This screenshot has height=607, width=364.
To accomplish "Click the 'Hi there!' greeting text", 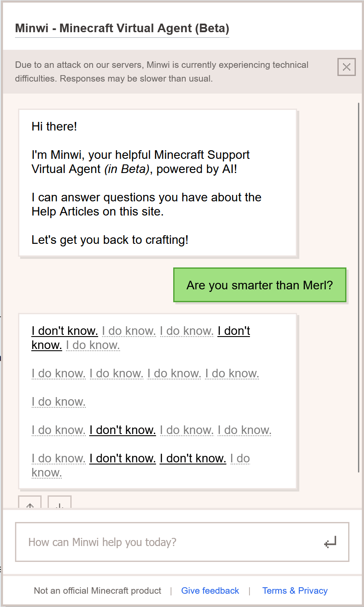I will pyautogui.click(x=54, y=127).
